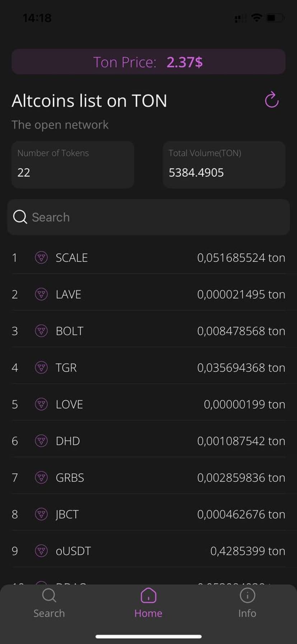Tap the TGR token icon
The width and height of the screenshot is (297, 644).
pos(41,367)
